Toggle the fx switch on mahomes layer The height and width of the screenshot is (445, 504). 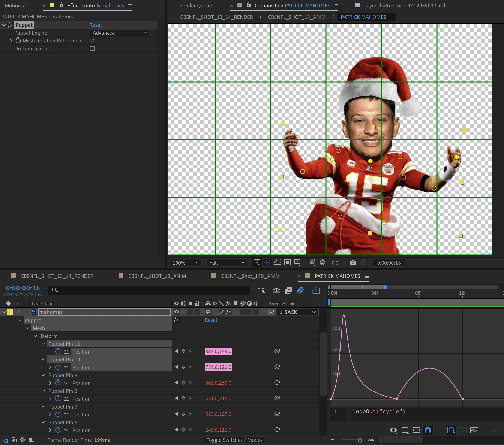pos(228,312)
